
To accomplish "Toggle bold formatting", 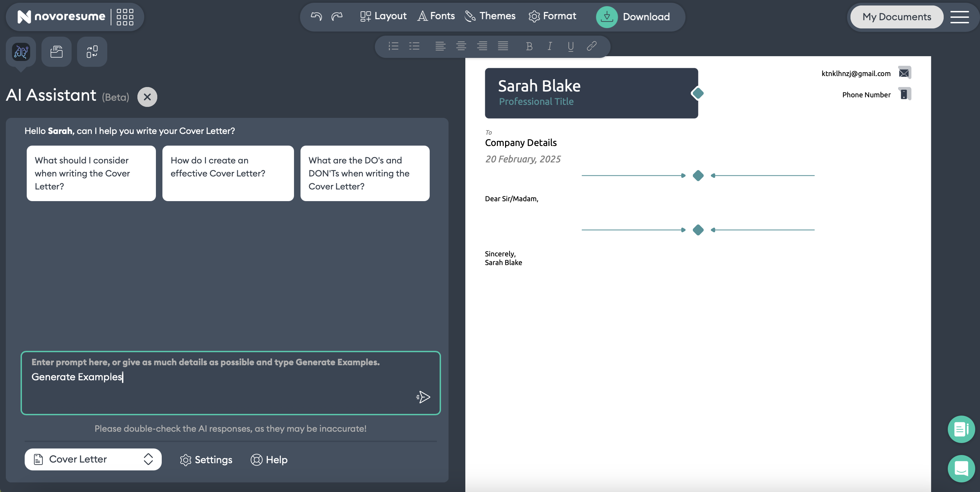I will pos(529,46).
